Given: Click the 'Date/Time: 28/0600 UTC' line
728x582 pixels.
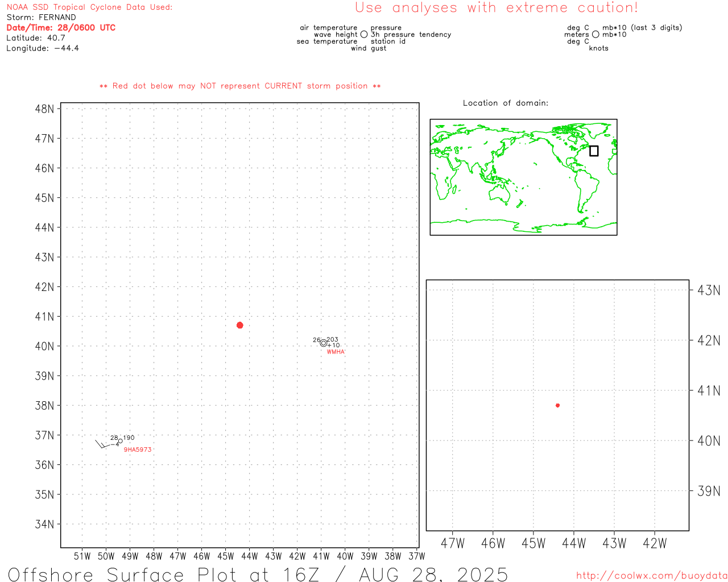Looking at the screenshot, I should coord(61,28).
